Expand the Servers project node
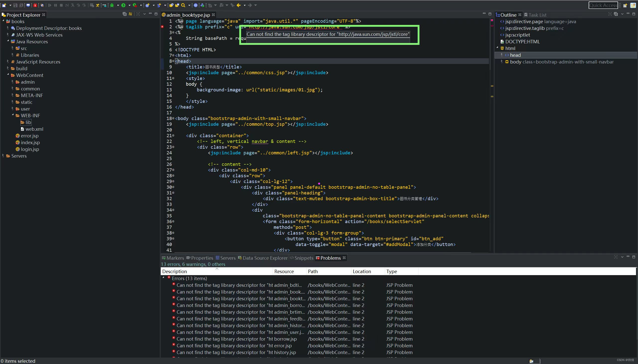 coord(3,156)
